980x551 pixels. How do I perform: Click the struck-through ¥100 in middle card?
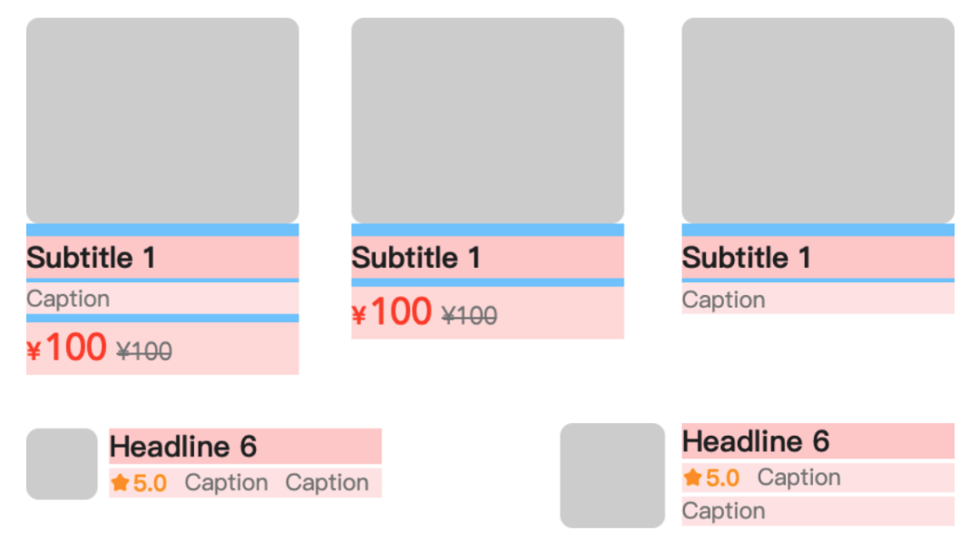(x=469, y=315)
